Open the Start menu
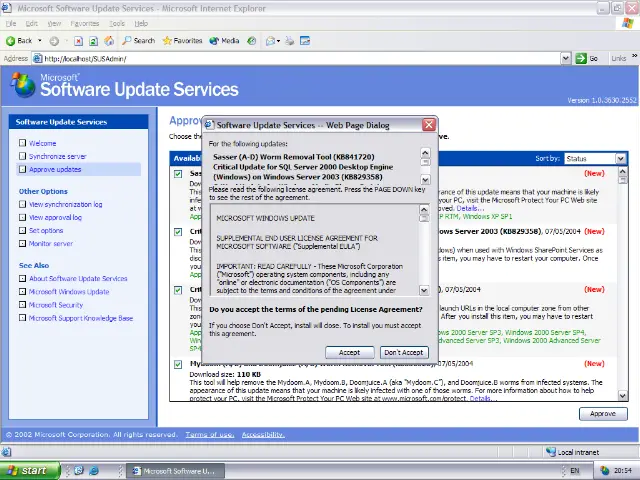Viewport: 640px width, 480px height. click(29, 471)
